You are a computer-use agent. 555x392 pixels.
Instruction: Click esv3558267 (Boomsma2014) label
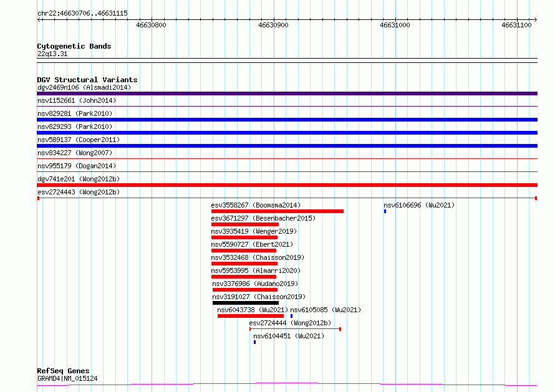click(256, 205)
